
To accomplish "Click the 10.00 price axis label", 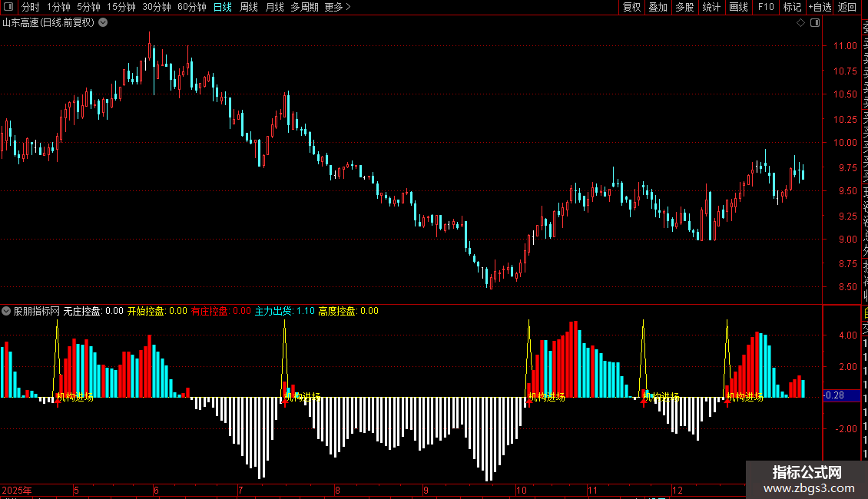I will [845, 142].
